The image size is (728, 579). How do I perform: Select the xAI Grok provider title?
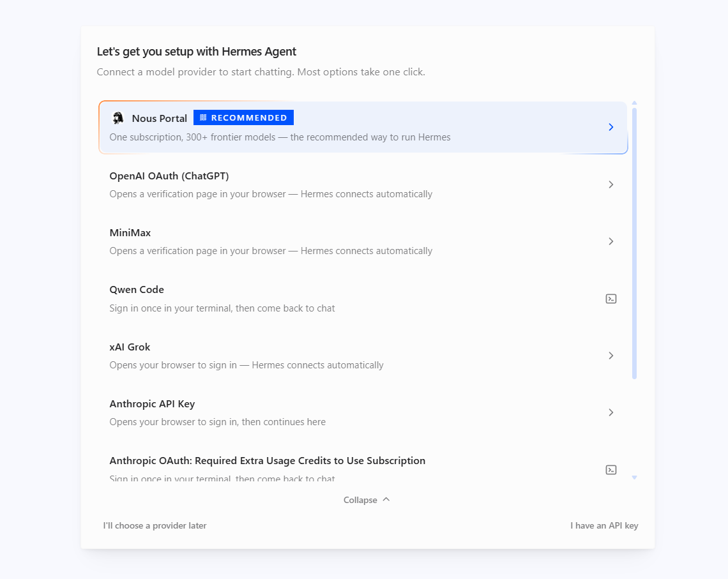pyautogui.click(x=130, y=347)
